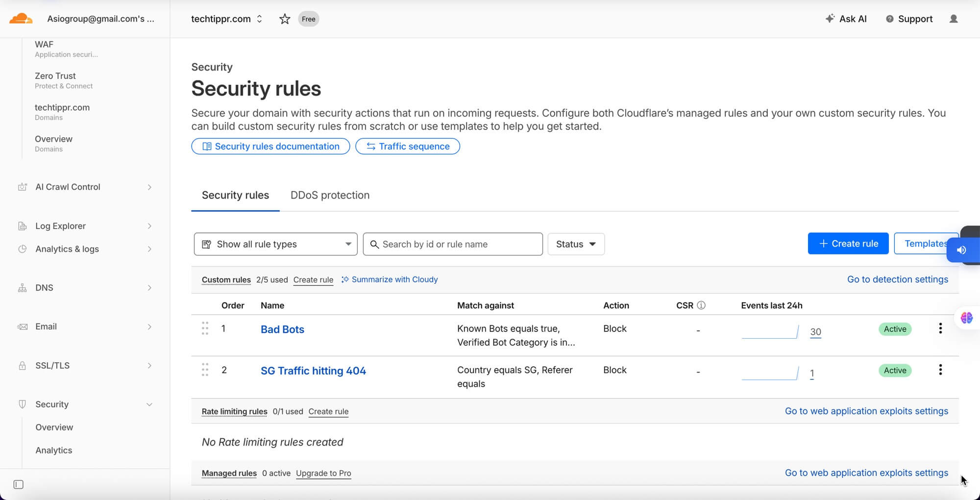Click the Summarize with Cloudy sparkle icon

click(345, 279)
